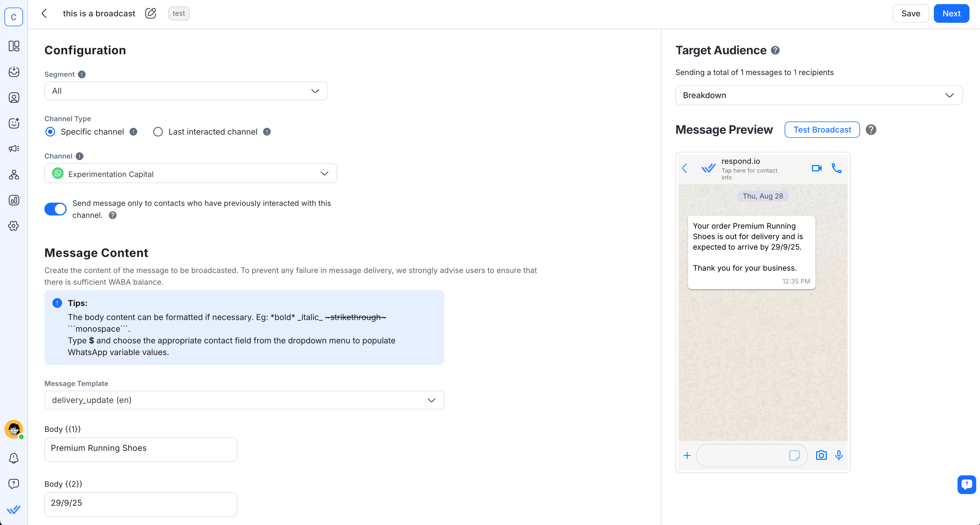Open the Experimentation Capital channel dropdown
This screenshot has height=525, width=980.
(190, 173)
